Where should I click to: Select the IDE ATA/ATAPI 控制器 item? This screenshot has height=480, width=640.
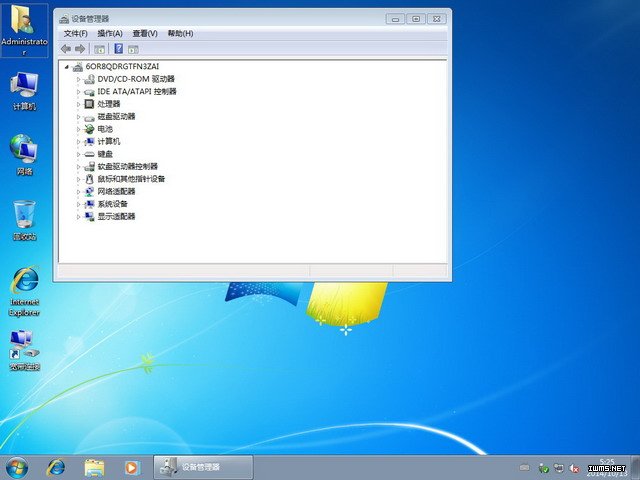coord(136,91)
